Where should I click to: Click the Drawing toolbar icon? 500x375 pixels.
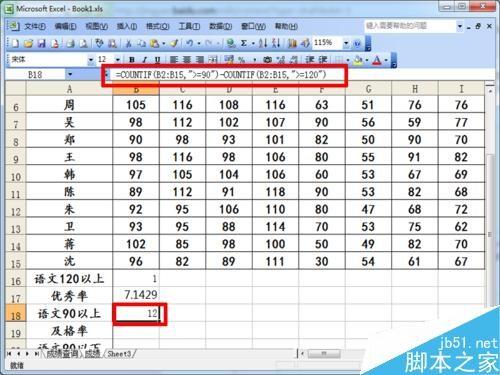click(305, 43)
